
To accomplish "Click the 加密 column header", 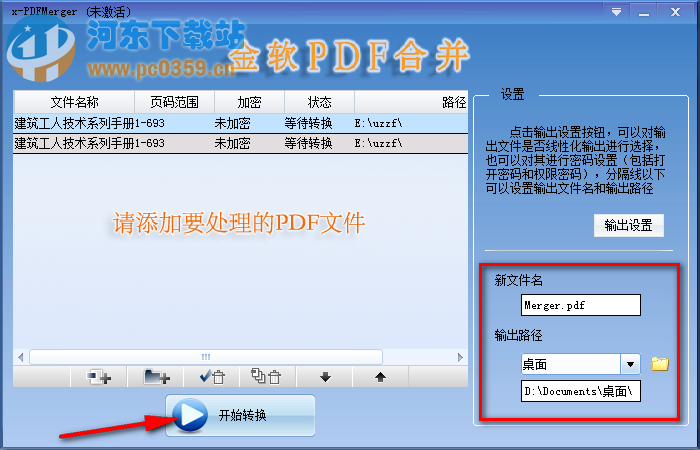I will [x=250, y=102].
